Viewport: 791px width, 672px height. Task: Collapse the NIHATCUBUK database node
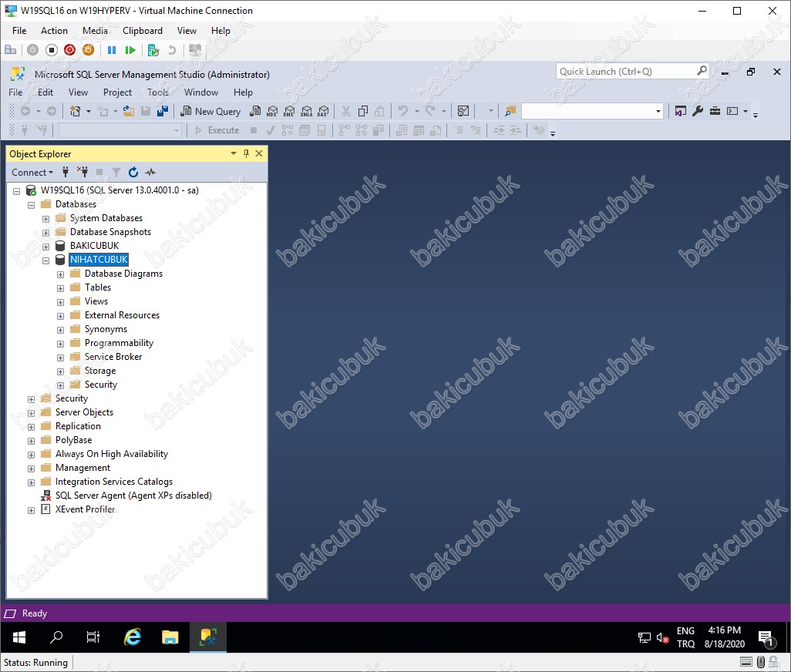(46, 260)
